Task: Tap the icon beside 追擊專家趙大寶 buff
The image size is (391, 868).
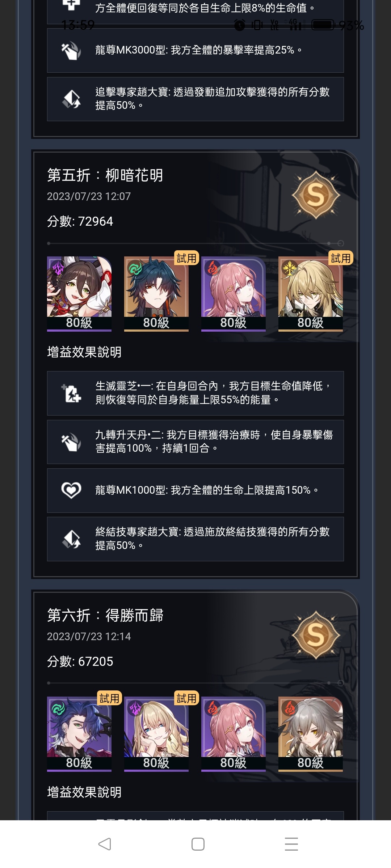Action: [x=71, y=99]
